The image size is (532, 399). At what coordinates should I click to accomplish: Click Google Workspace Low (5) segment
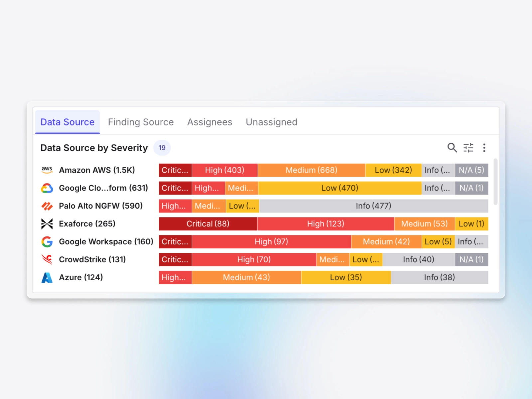438,242
